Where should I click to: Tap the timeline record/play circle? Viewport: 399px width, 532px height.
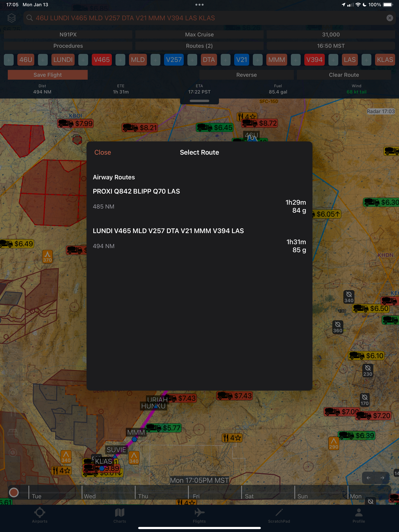14,492
